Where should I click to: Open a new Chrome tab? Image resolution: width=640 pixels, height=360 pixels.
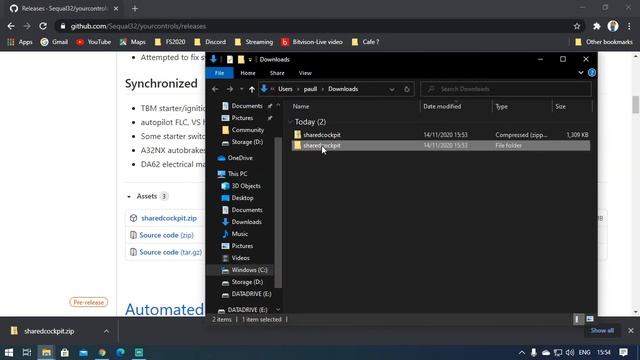pos(135,8)
